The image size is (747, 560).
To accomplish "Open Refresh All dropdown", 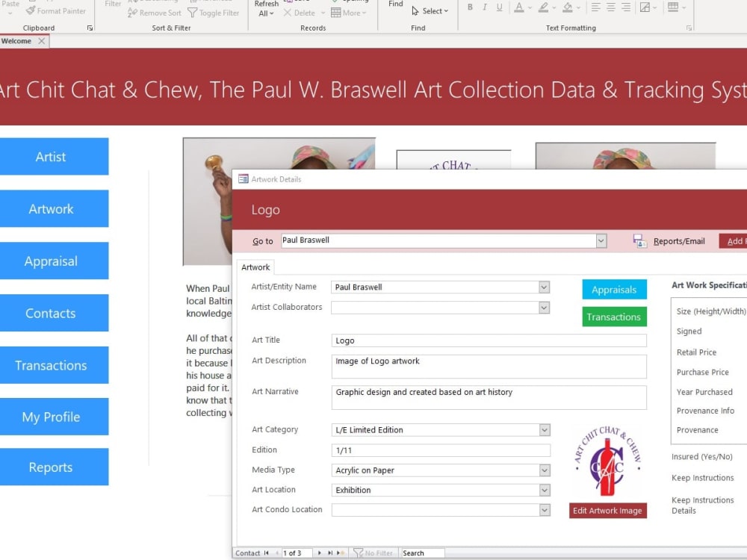I will 266,13.
